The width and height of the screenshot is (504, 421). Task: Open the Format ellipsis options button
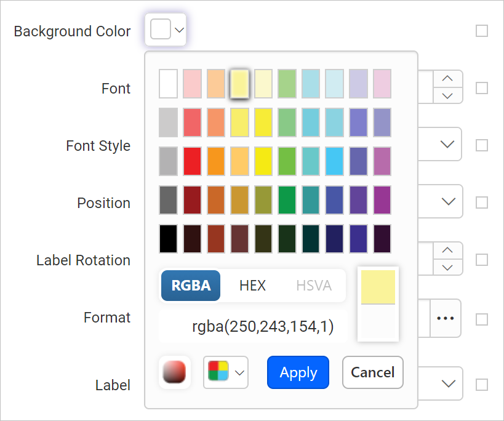tap(446, 318)
